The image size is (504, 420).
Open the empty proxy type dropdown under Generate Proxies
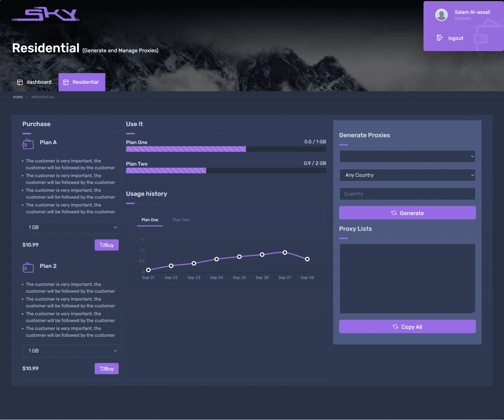coord(407,156)
